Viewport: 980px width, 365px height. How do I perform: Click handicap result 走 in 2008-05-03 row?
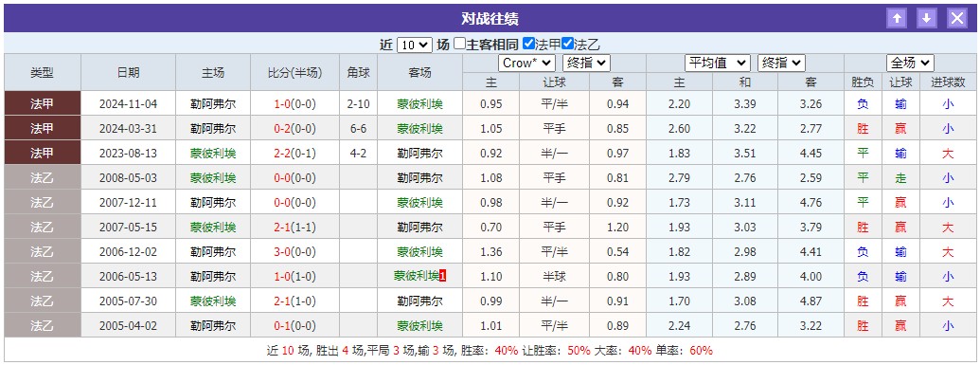point(900,178)
